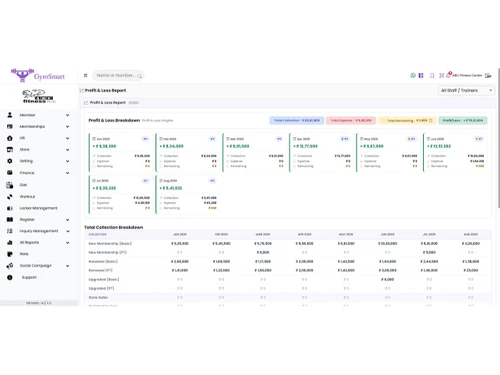Open the All Staff / Trainers dropdown
The image size is (500, 375).
pos(466,90)
